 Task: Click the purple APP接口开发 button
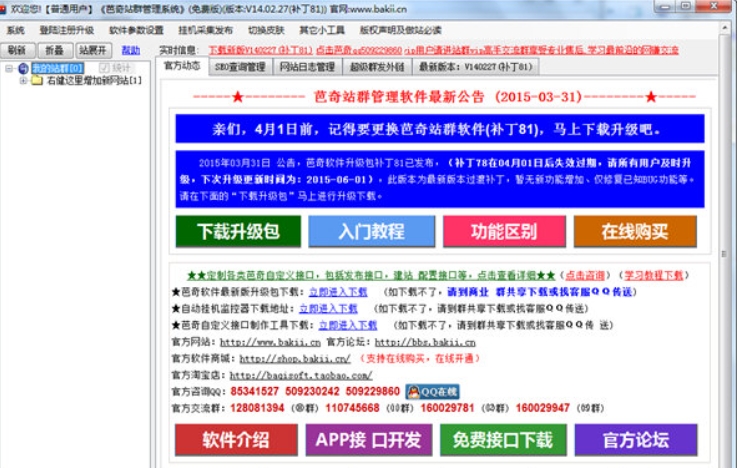[x=369, y=440]
